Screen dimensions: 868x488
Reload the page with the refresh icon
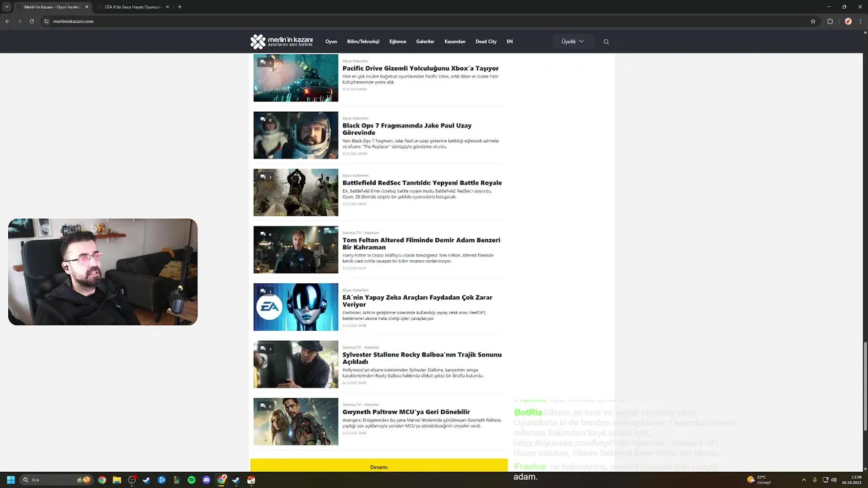pyautogui.click(x=31, y=21)
